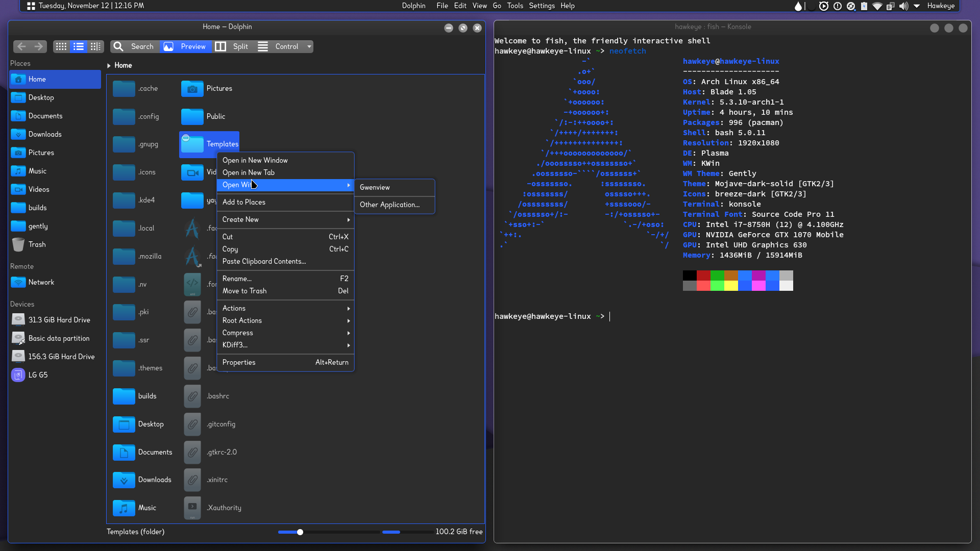Adjust the icon zoom slider handle
The width and height of the screenshot is (980, 551).
(300, 532)
